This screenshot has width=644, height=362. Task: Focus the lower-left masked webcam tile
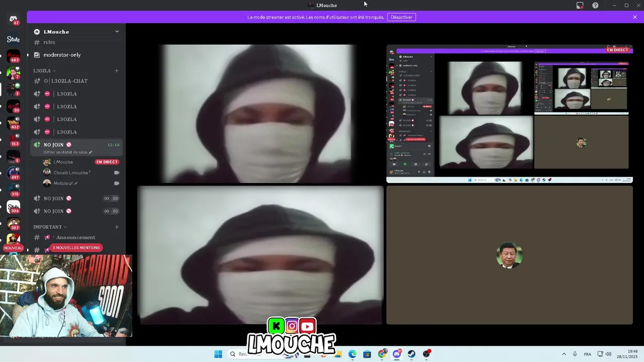[261, 255]
